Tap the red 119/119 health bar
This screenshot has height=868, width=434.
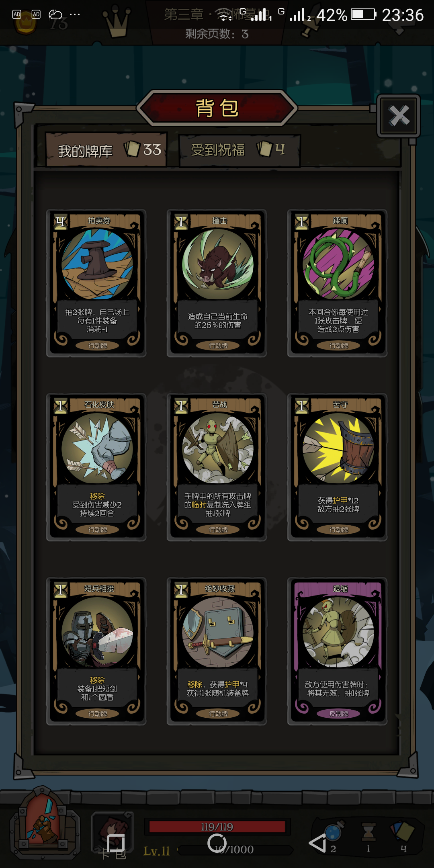[x=217, y=827]
